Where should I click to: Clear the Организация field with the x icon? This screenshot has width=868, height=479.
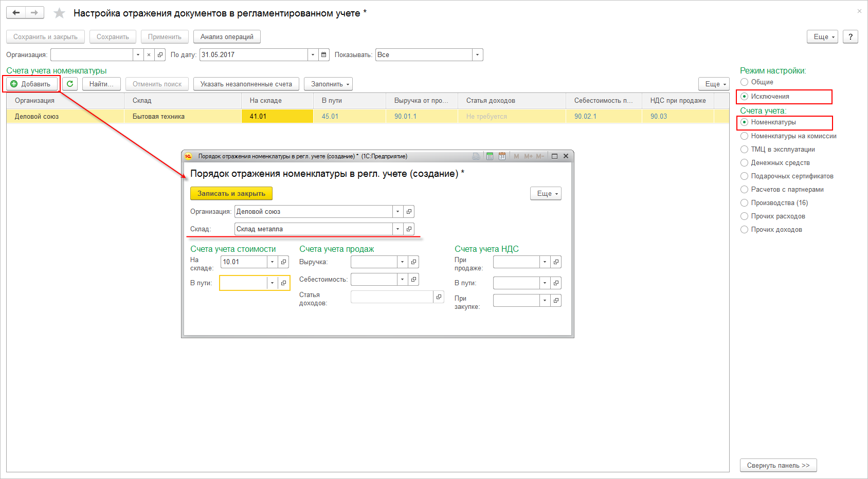[x=149, y=54]
